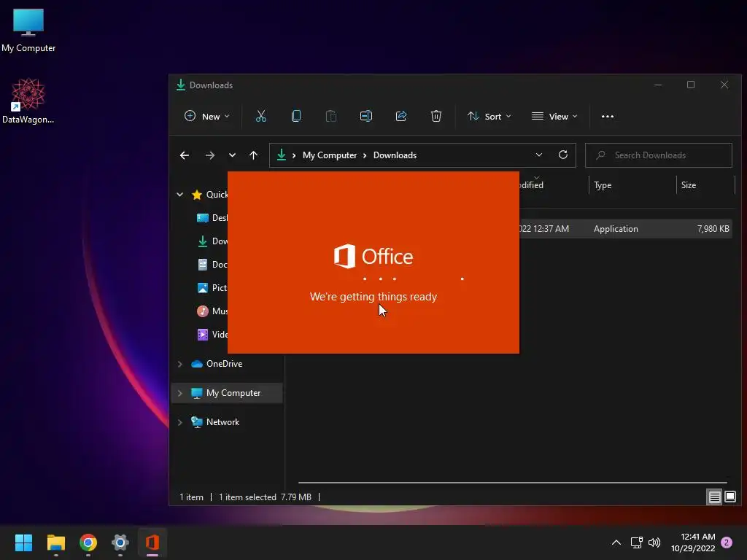Launch Google Chrome from taskbar
This screenshot has height=560, width=747.
coord(88,542)
